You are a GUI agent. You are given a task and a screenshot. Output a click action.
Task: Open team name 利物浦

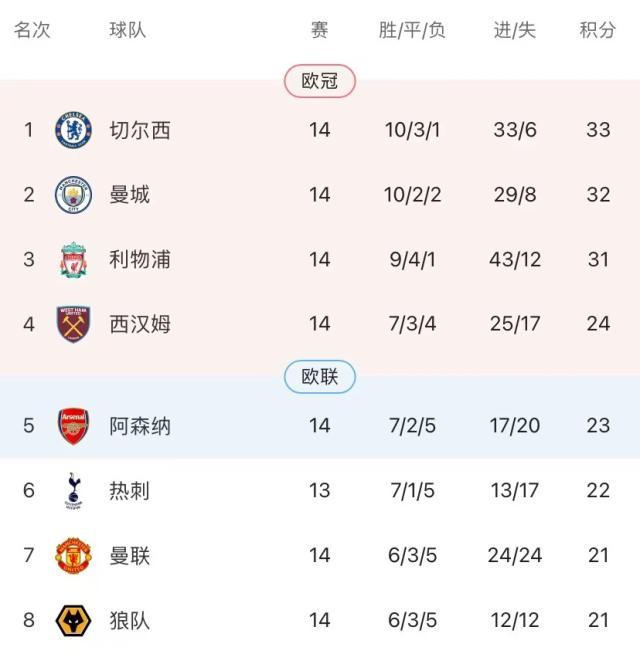[x=140, y=260]
